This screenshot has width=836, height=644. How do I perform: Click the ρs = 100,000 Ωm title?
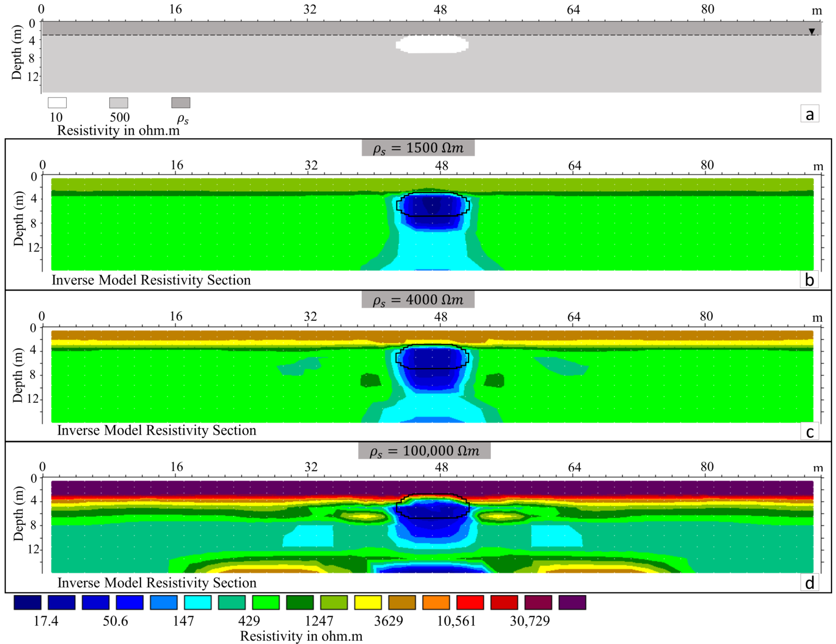424,451
